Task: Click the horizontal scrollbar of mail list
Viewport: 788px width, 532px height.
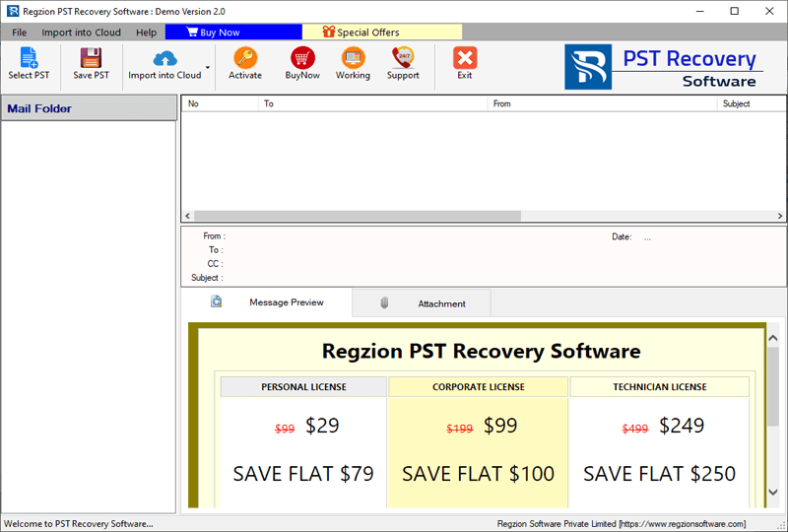Action: (x=357, y=216)
